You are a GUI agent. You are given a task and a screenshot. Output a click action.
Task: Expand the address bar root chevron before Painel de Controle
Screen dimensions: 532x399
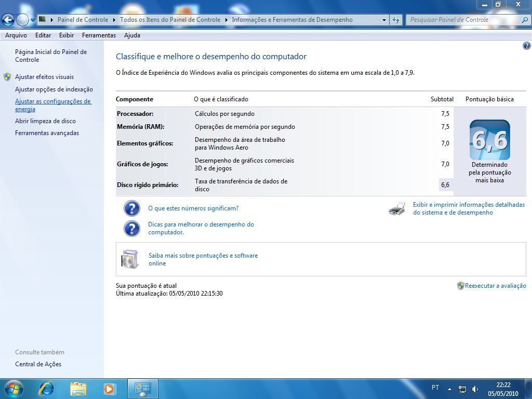point(52,20)
